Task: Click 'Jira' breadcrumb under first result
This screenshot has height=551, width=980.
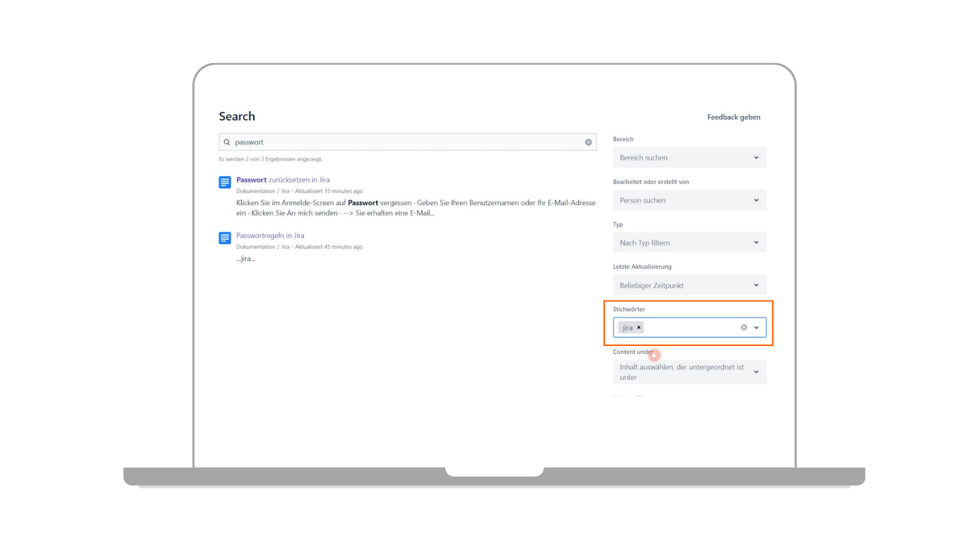Action: point(285,191)
